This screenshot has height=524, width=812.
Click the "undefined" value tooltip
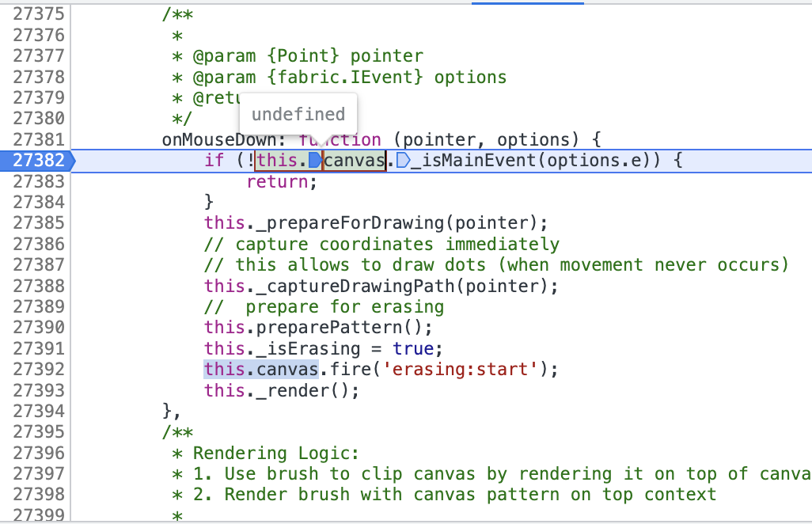point(298,114)
